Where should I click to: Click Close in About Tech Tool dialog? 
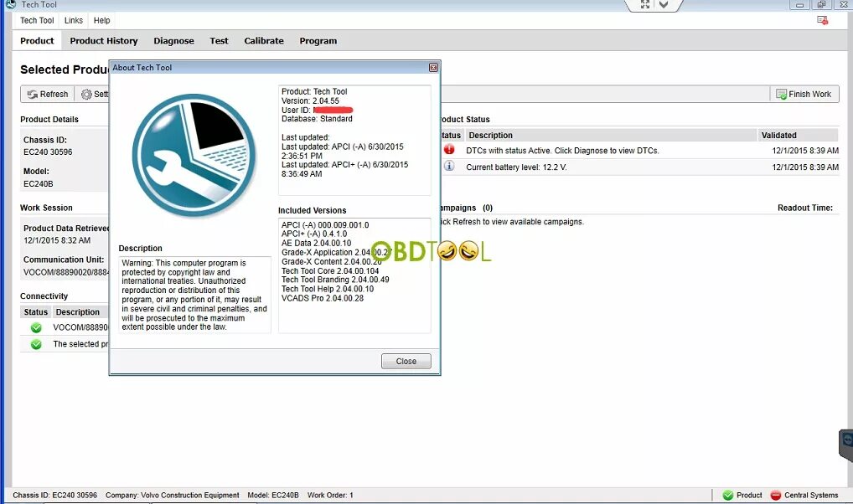pyautogui.click(x=406, y=361)
